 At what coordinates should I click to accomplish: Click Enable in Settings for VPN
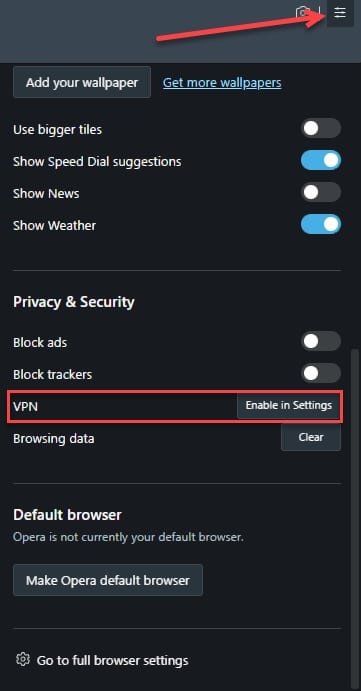coord(289,405)
